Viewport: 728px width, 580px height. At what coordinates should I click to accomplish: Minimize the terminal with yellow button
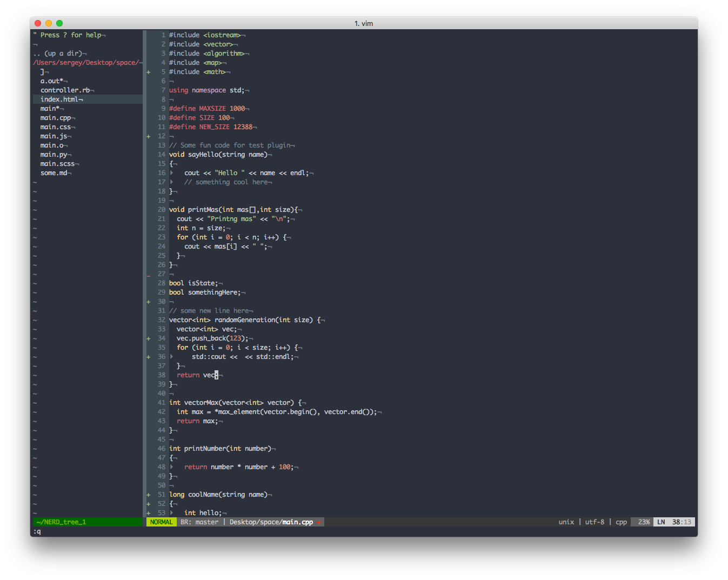[x=49, y=23]
